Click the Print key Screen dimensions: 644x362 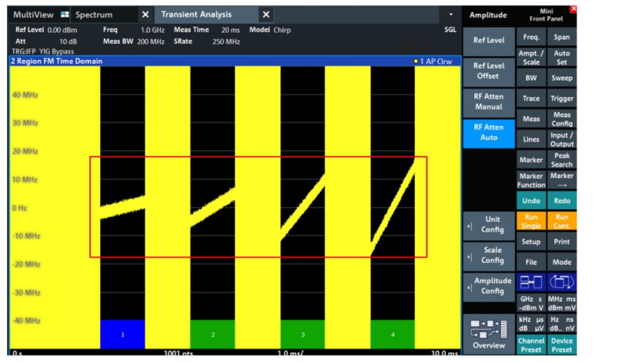click(x=561, y=241)
